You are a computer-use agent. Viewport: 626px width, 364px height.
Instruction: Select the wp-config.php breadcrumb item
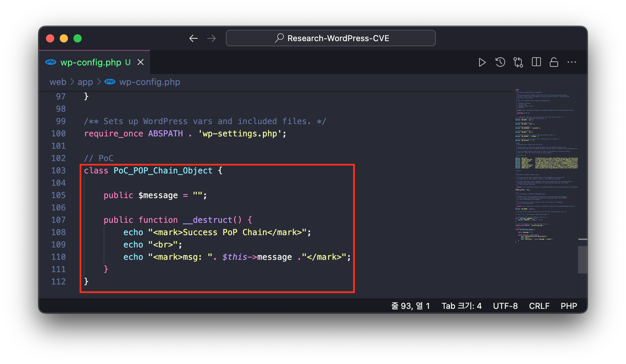coord(150,82)
